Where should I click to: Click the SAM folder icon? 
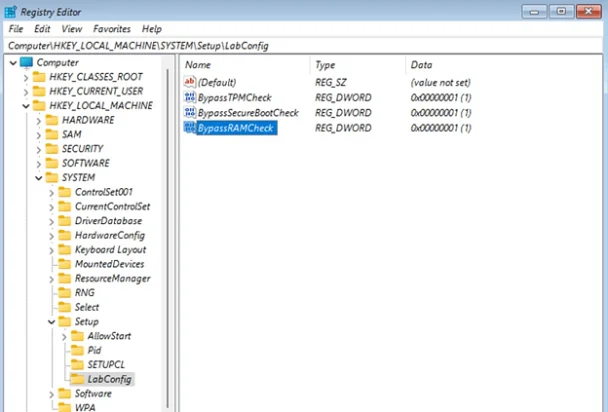point(52,134)
